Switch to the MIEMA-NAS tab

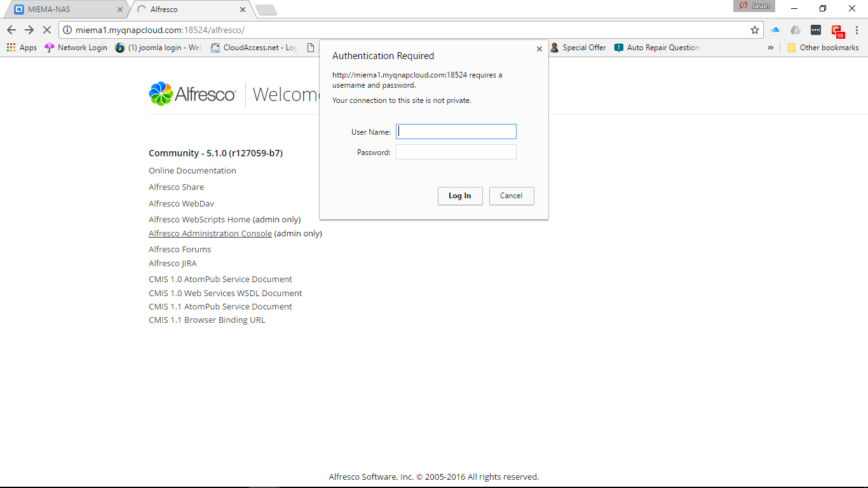click(64, 10)
